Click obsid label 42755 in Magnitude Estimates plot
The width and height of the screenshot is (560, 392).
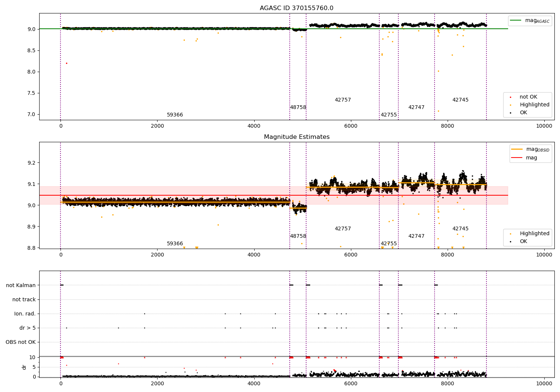389,244
